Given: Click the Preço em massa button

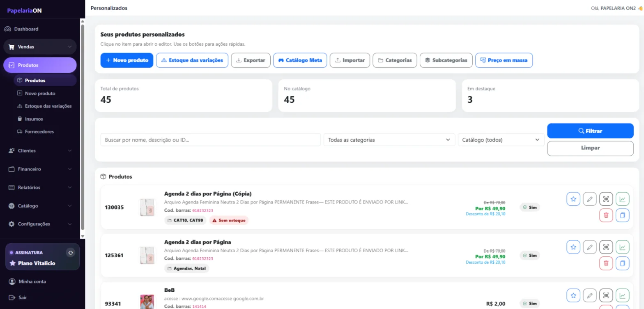Looking at the screenshot, I should point(504,60).
